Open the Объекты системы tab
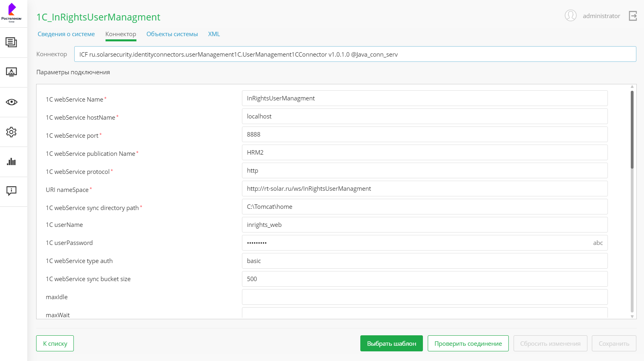The width and height of the screenshot is (644, 361). click(172, 34)
